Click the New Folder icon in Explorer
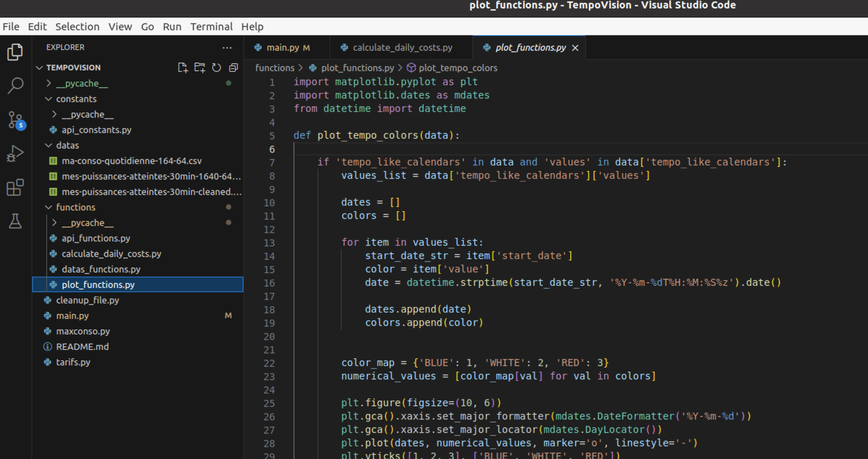Viewport: 868px width, 459px height. pyautogui.click(x=200, y=68)
